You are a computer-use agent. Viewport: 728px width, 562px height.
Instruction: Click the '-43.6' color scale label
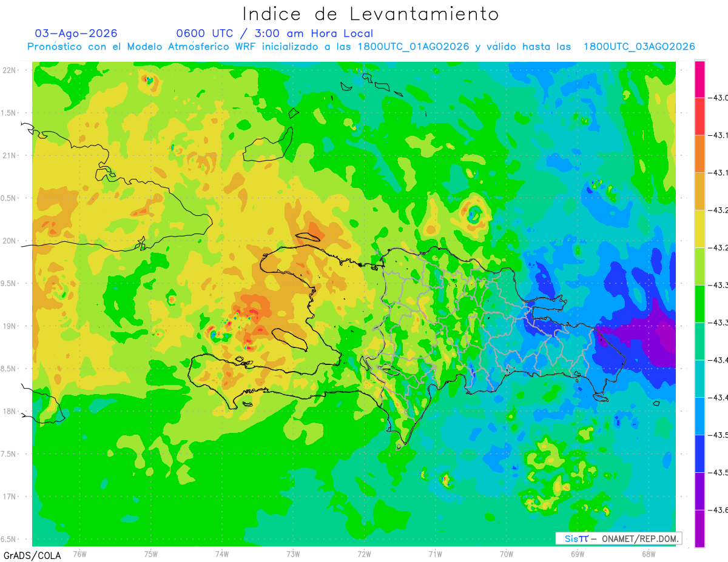click(x=718, y=510)
